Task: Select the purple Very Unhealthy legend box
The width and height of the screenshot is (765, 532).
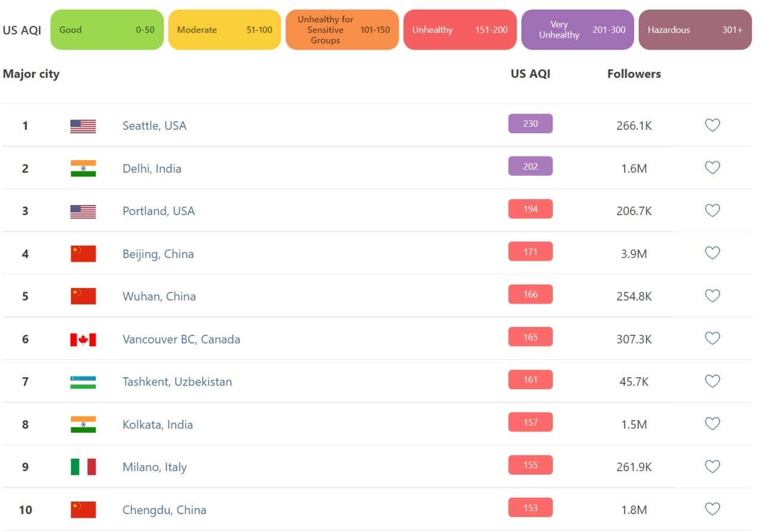Action: click(x=577, y=30)
